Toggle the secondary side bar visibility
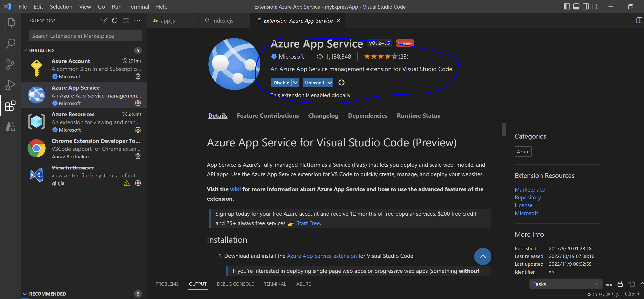644x299 pixels. coord(586,6)
